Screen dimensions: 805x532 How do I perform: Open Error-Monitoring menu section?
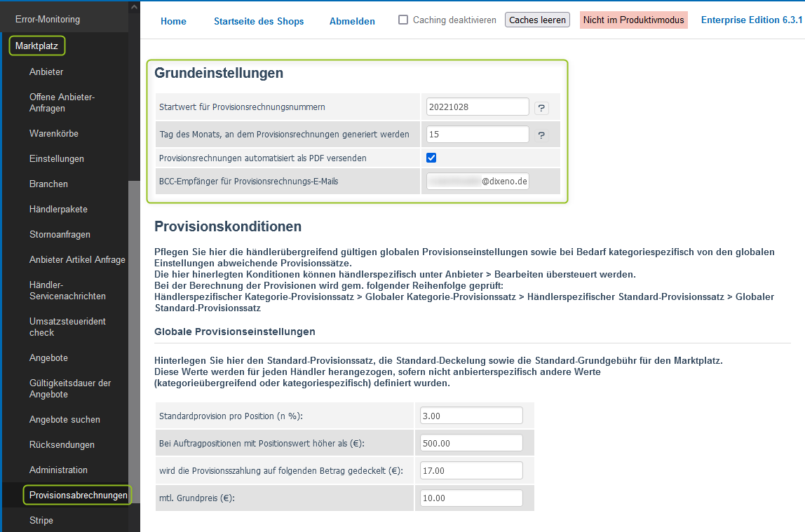[x=48, y=20]
